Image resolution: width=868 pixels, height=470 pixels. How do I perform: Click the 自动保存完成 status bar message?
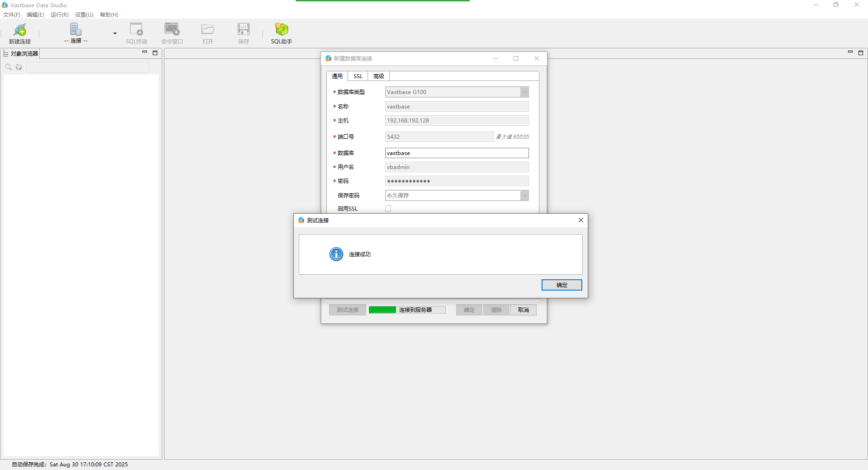70,465
